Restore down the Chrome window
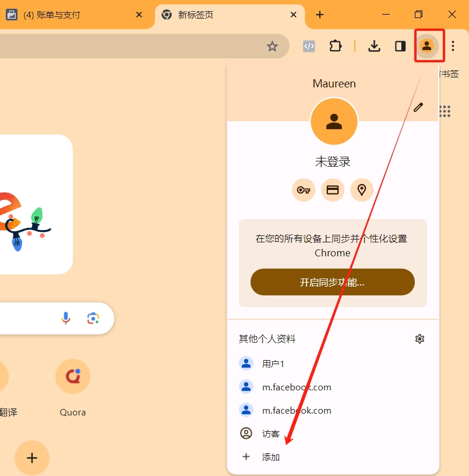Viewport: 469px width, 476px height. [418, 15]
